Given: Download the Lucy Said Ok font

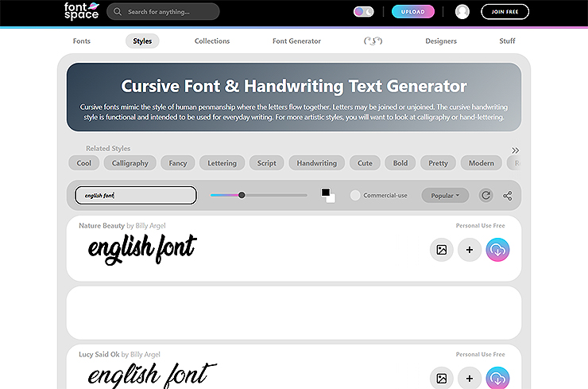Looking at the screenshot, I should (x=497, y=378).
